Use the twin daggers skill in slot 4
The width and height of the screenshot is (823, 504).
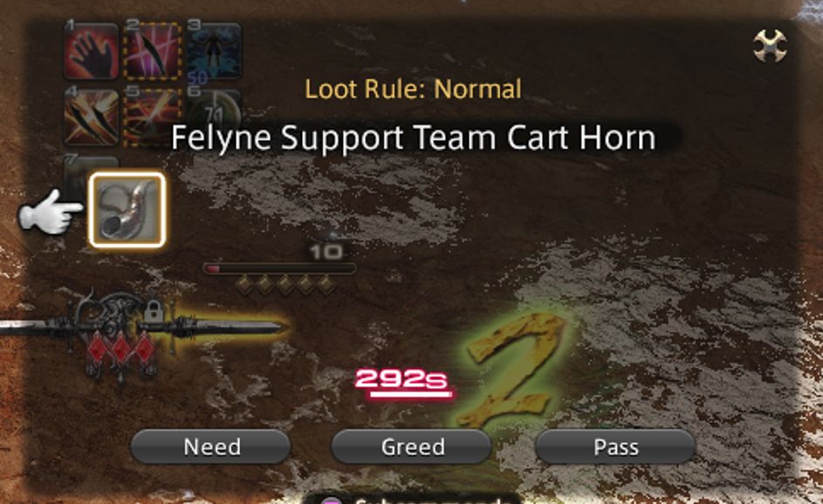point(92,117)
